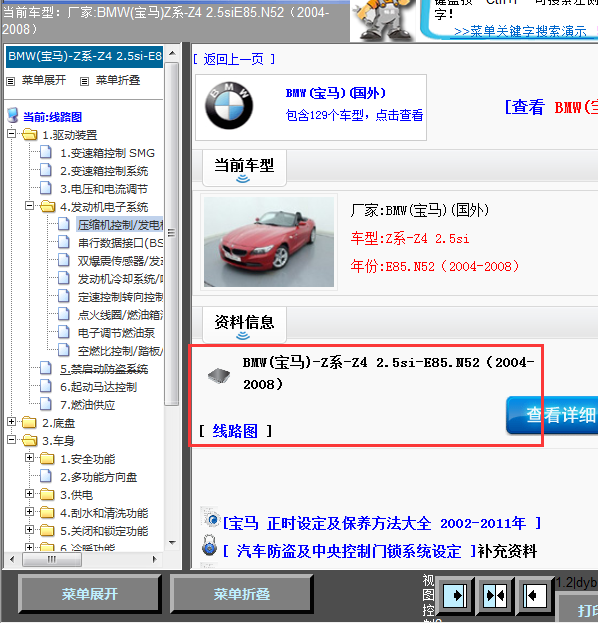This screenshot has height=624, width=598.
Task: Click 包含129个车型，点击查看 link
Action: click(354, 115)
